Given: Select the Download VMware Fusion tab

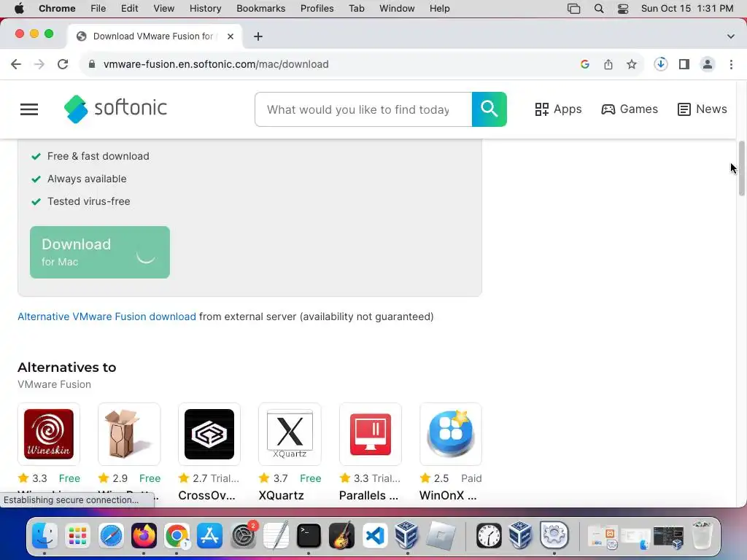Looking at the screenshot, I should [153, 36].
